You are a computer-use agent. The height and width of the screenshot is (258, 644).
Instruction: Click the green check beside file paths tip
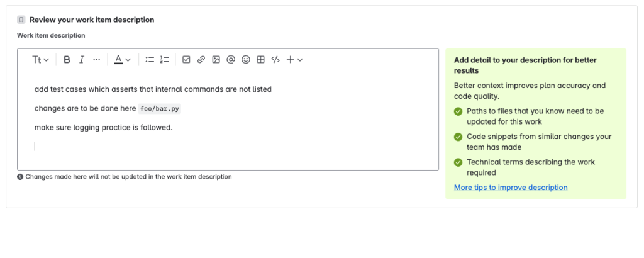click(458, 111)
